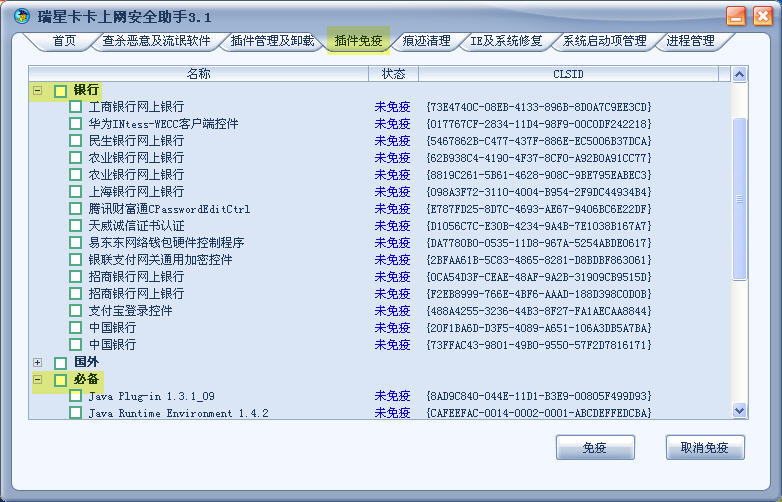Select the 插件免疫 tab

[359, 41]
